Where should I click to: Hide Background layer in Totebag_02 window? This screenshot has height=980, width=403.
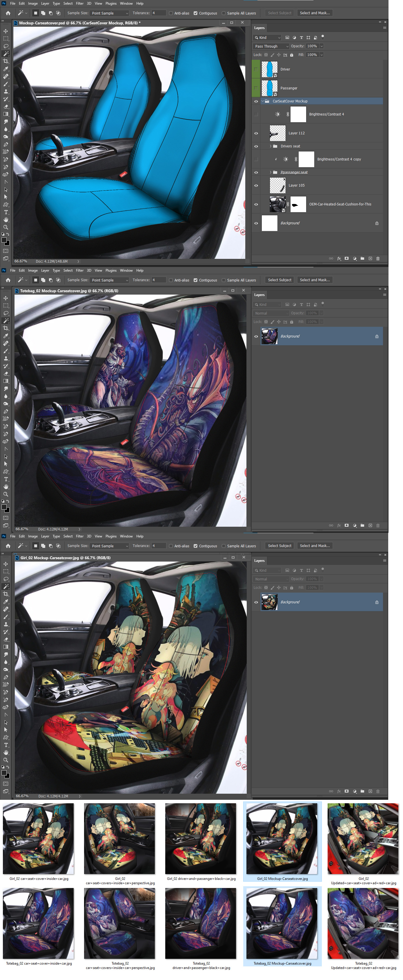(256, 336)
